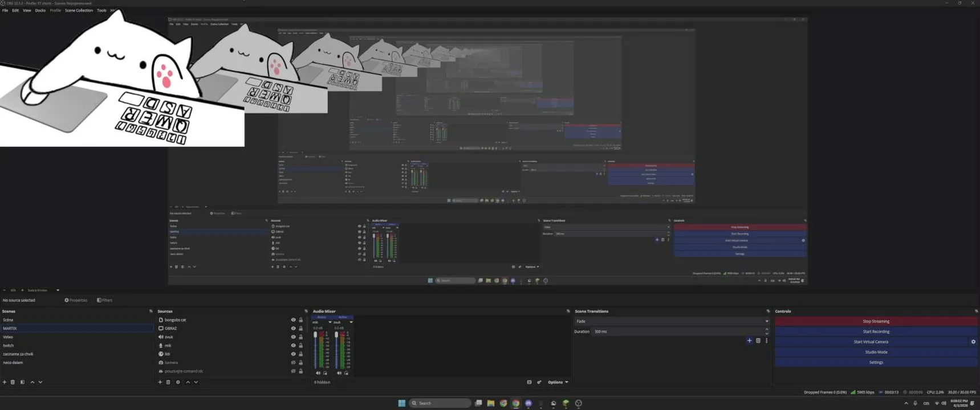980x410 pixels.
Task: Open the Fade transition dropdown
Action: point(672,321)
